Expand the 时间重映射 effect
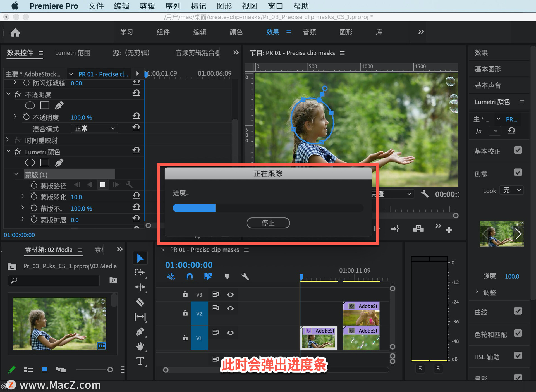 8,139
